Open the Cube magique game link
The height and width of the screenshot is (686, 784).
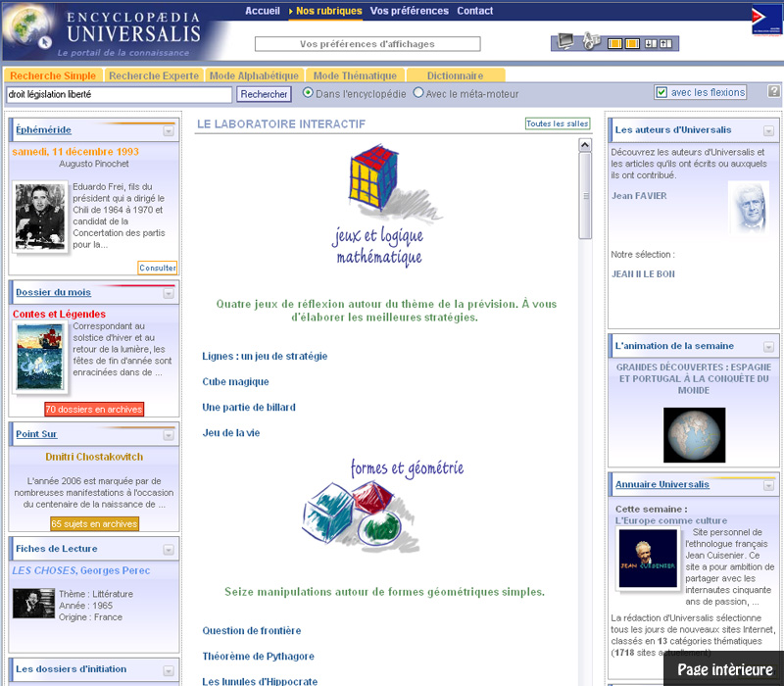tap(235, 381)
